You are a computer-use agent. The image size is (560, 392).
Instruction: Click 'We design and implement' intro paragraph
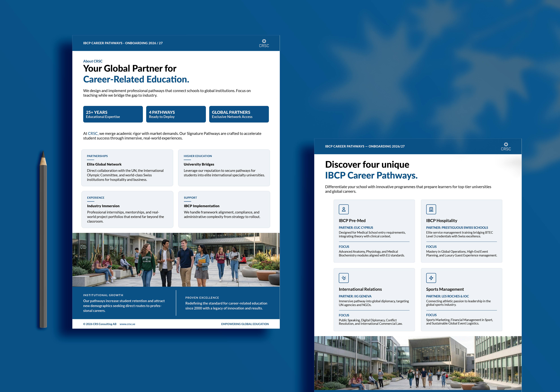(167, 93)
